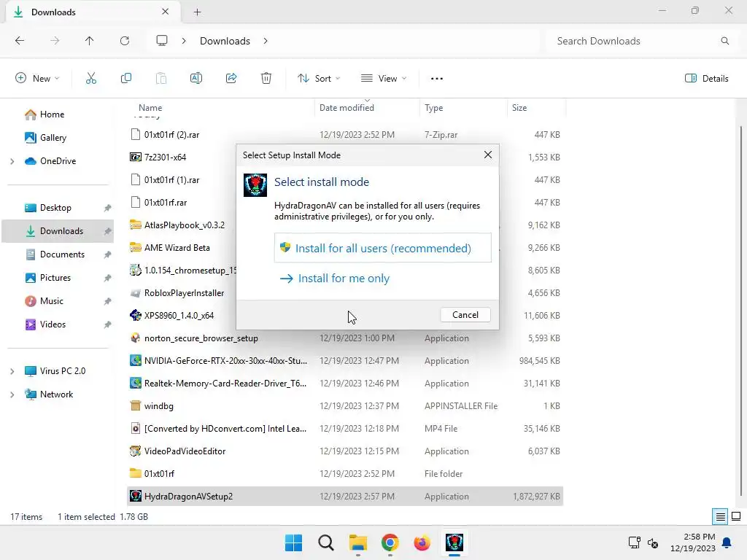Viewport: 747px width, 560px height.
Task: Click the Cut scissors icon
Action: point(91,79)
